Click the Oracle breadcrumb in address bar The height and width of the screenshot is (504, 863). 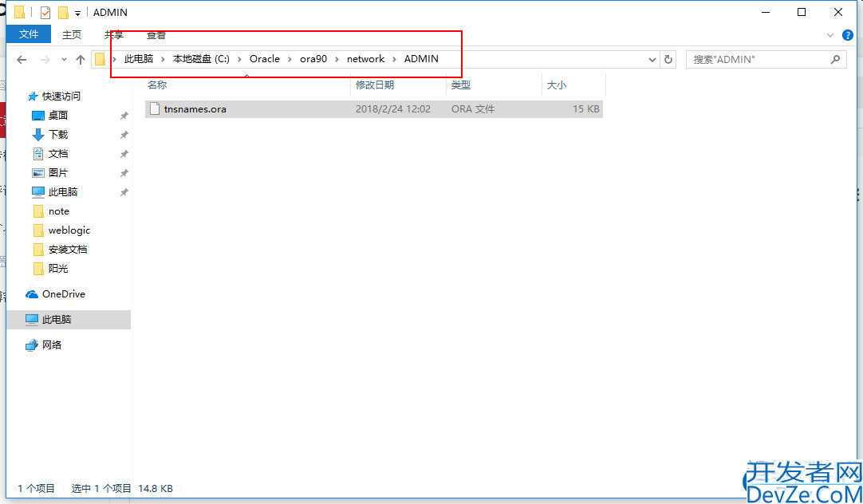point(264,59)
